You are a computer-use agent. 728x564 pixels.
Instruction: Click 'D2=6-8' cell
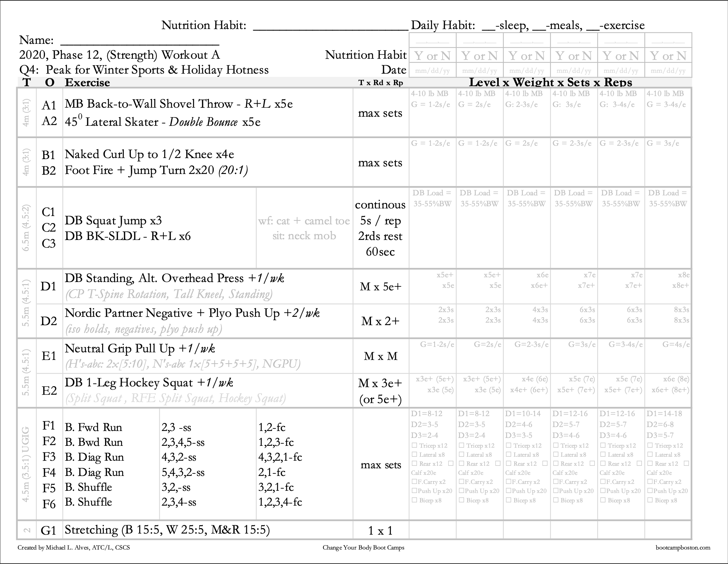(660, 424)
